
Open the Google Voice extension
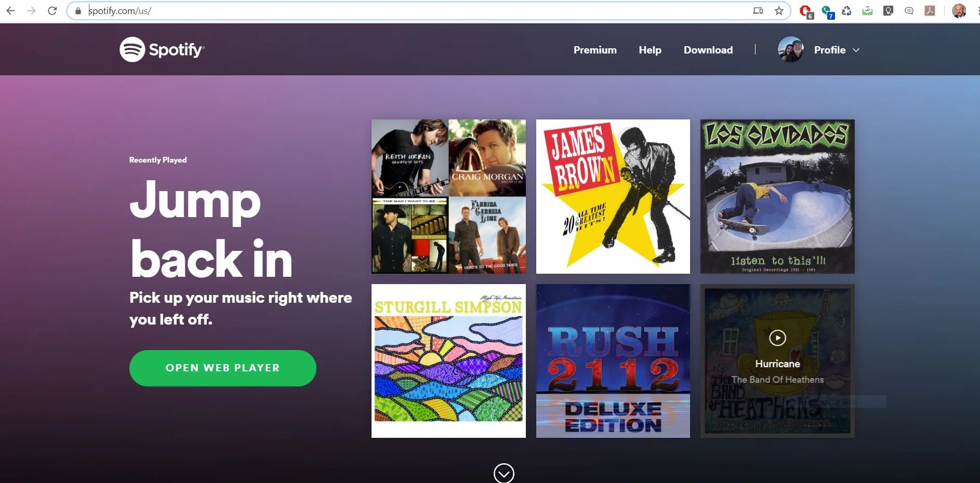pyautogui.click(x=827, y=10)
